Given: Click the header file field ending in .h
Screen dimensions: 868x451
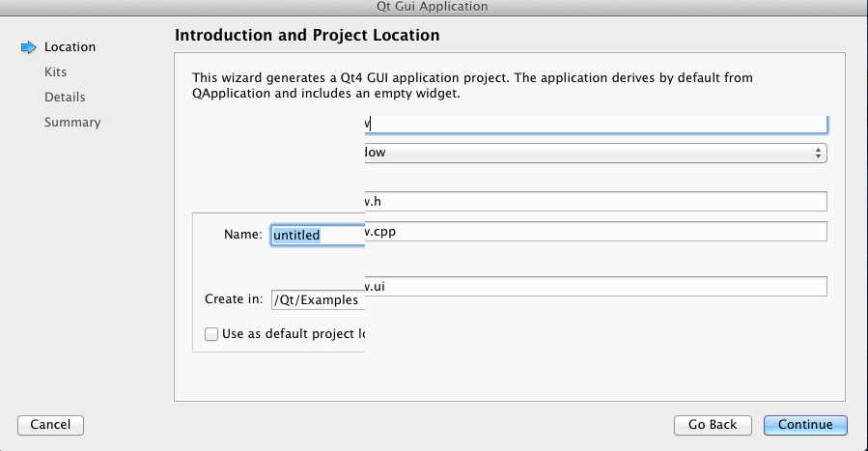Looking at the screenshot, I should coord(594,201).
